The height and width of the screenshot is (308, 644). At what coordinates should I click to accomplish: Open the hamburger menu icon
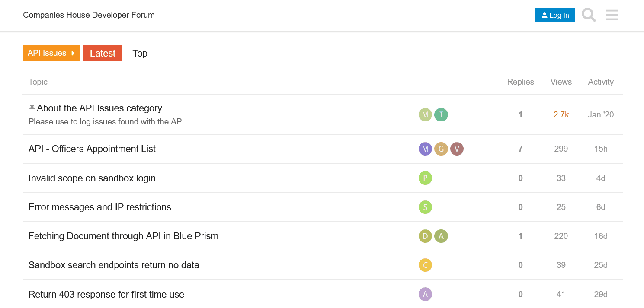point(612,15)
